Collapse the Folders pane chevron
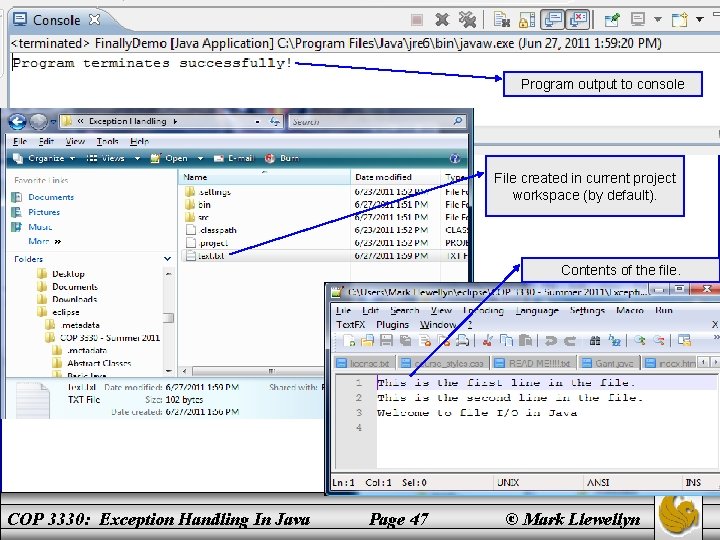 coord(168,259)
